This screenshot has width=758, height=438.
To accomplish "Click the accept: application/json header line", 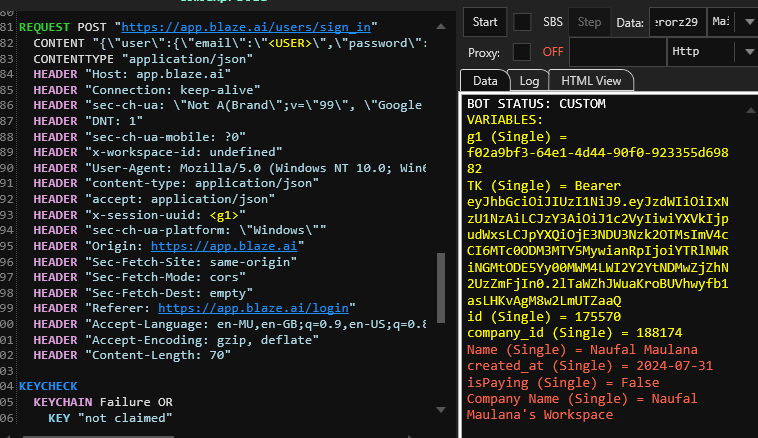I will [154, 199].
